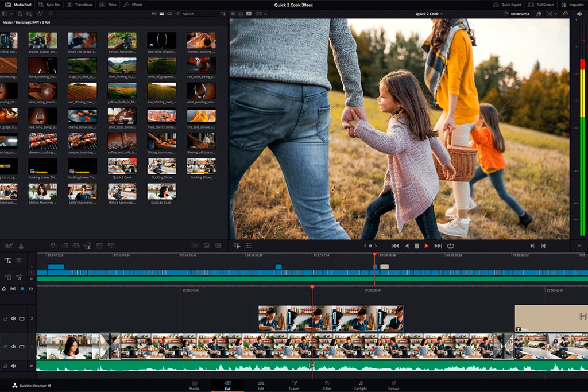
Task: Open the Sync Bin panel
Action: (x=51, y=5)
